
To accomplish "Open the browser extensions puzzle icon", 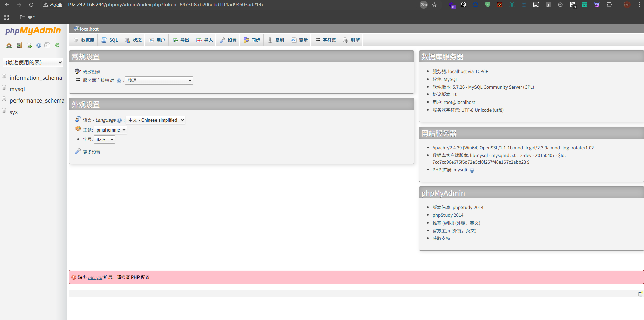I will click(609, 5).
